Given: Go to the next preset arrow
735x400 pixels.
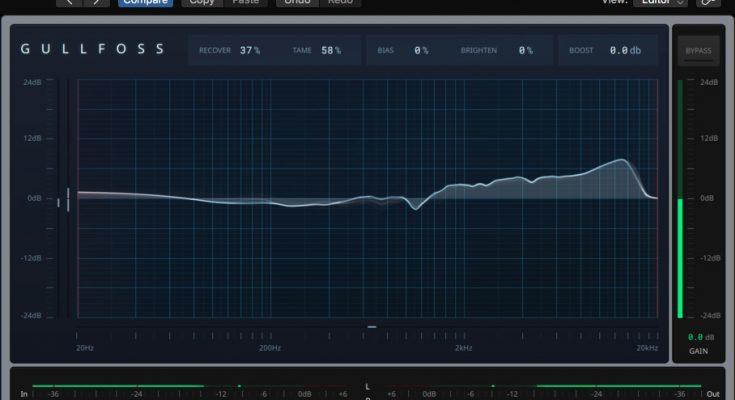Looking at the screenshot, I should (96, 3).
